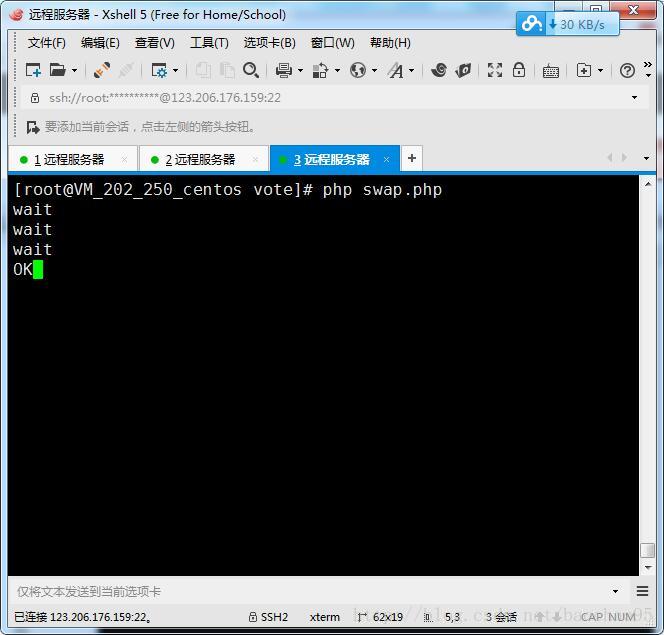Click the greyed Reconnect icon
This screenshot has height=635, width=664.
pyautogui.click(x=126, y=70)
